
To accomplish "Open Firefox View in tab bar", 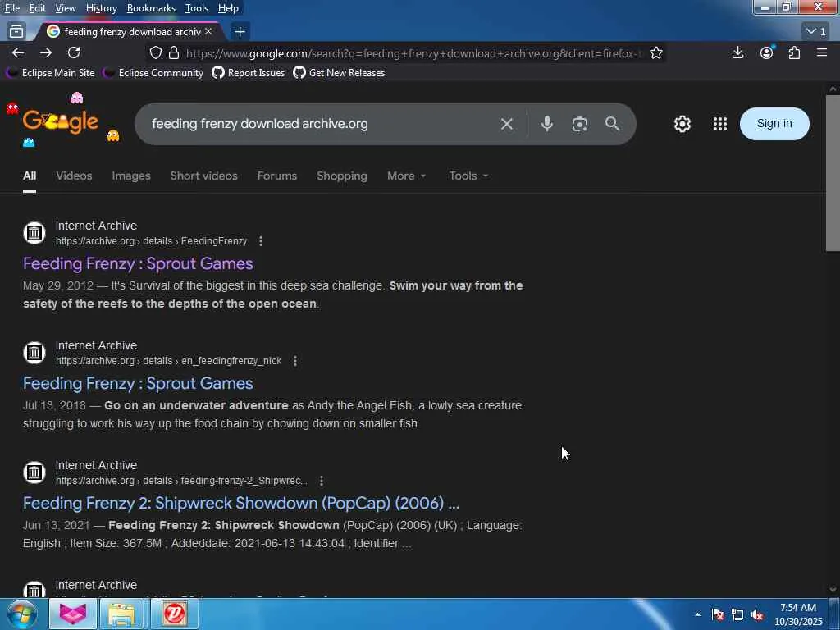I will tap(16, 32).
